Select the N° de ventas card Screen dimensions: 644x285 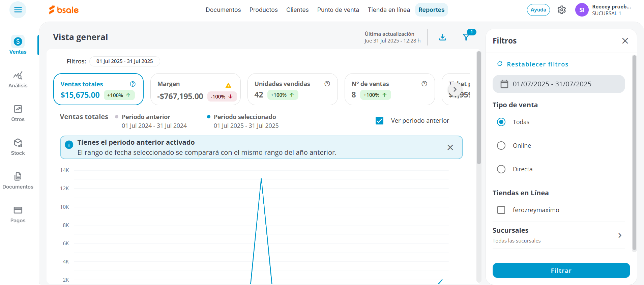point(390,89)
